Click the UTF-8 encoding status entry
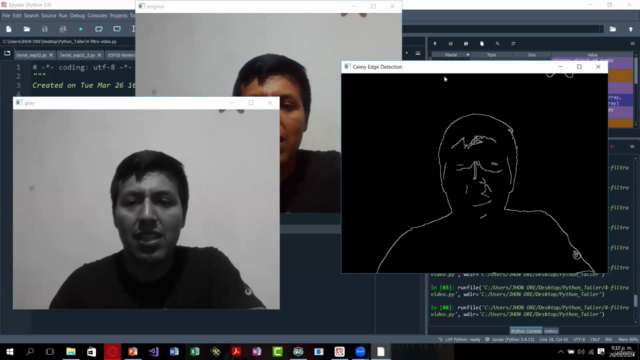 coord(579,340)
